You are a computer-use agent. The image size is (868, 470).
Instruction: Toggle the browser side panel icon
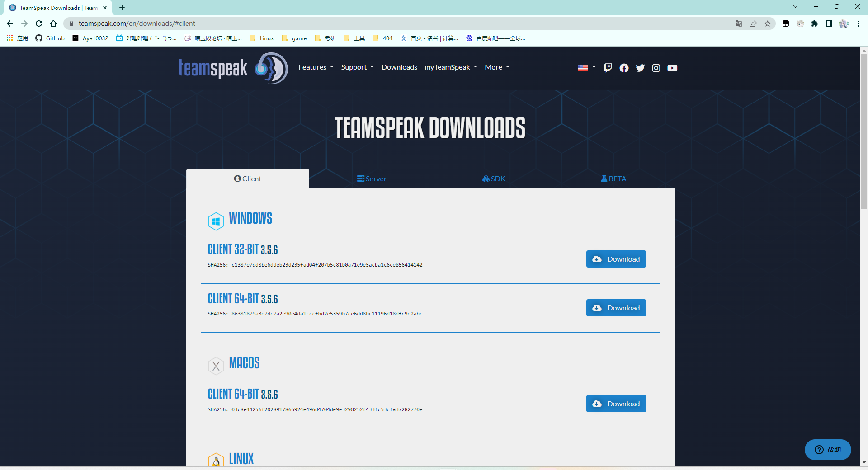829,23
